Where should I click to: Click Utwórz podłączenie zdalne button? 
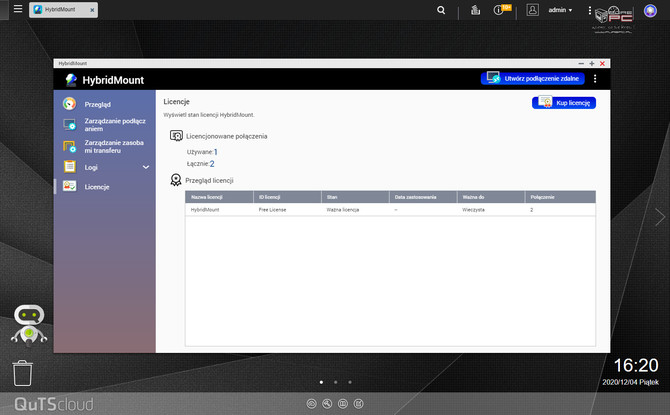(532, 78)
